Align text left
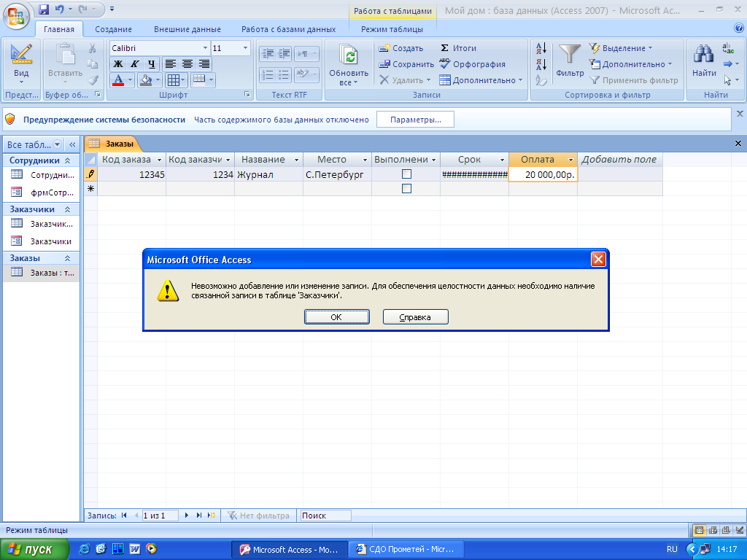747x560 pixels. tap(171, 64)
